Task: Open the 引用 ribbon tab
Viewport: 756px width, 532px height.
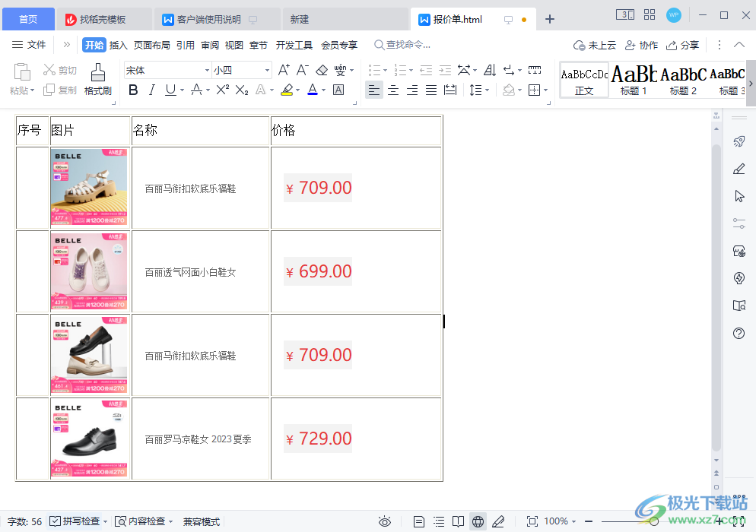Action: (x=185, y=45)
